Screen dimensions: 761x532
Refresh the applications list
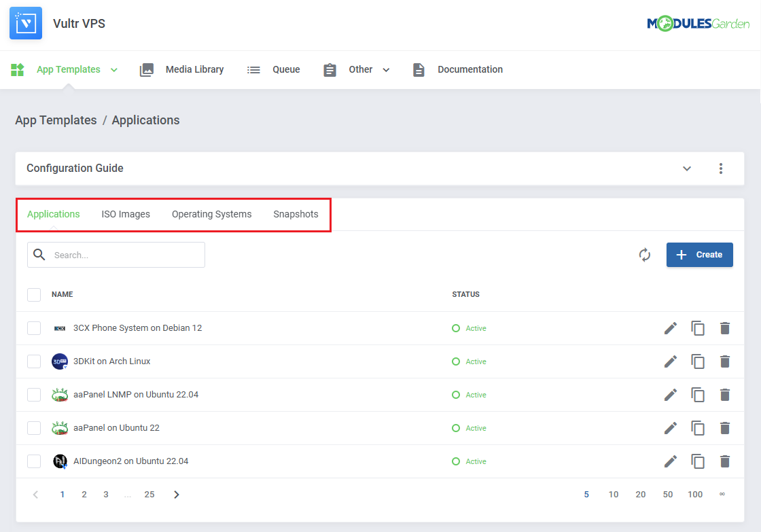(x=645, y=255)
